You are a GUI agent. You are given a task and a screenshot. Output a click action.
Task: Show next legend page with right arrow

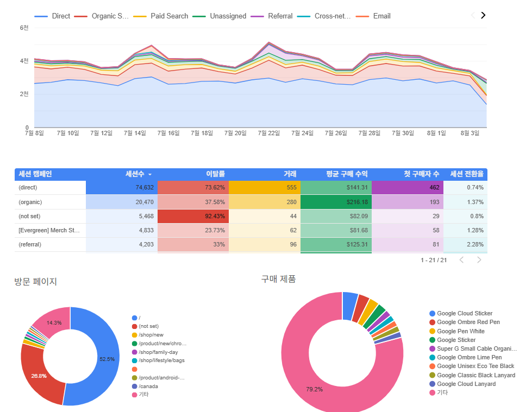(x=483, y=15)
